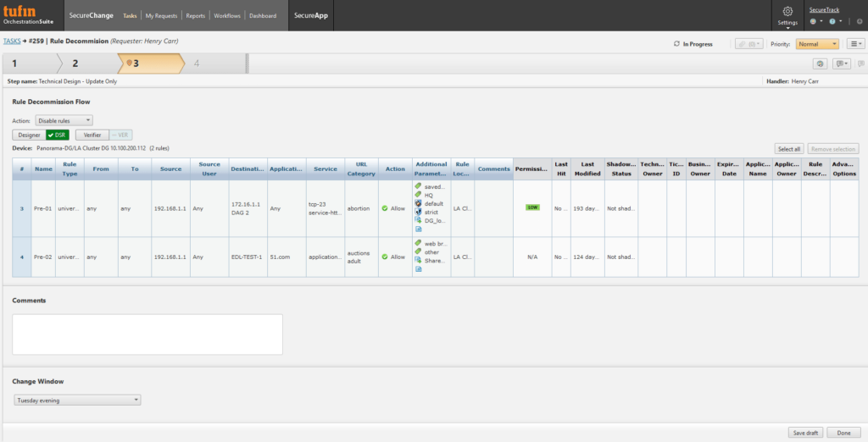Click the attachments paperclip button
Viewport: 868px width, 442px height.
tap(748, 43)
